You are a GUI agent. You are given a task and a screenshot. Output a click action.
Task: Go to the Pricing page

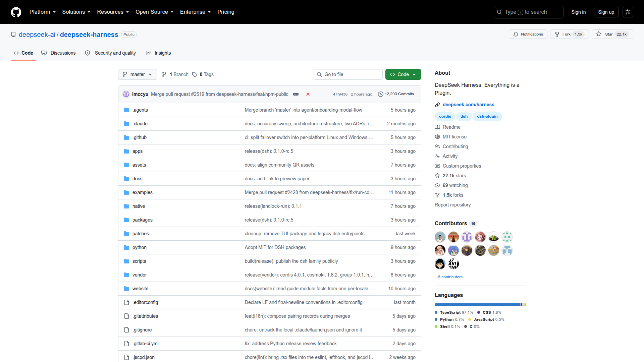[x=226, y=12]
